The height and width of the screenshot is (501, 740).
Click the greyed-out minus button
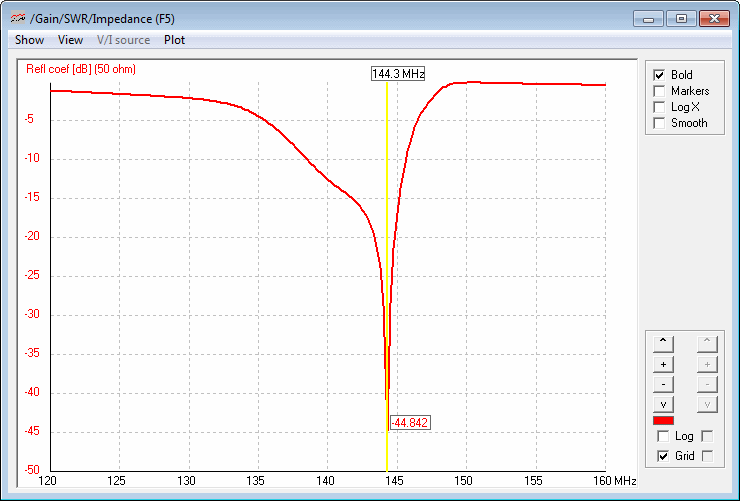(x=707, y=384)
